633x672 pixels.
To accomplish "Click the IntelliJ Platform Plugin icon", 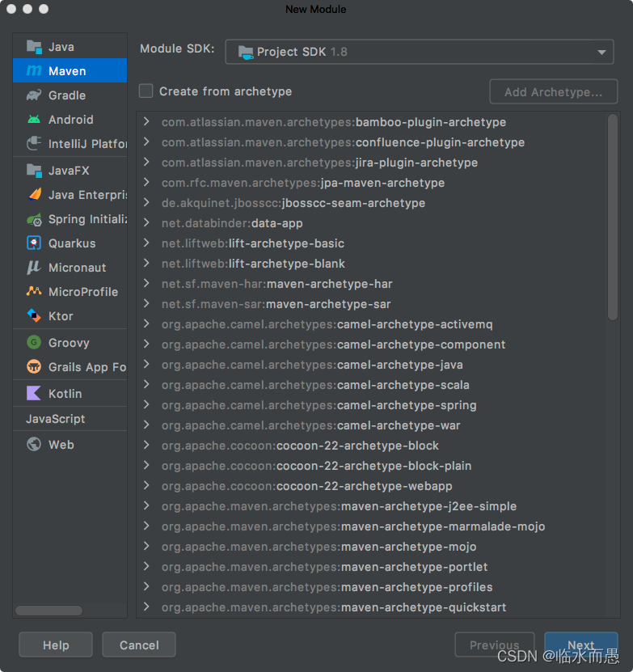I will [34, 144].
